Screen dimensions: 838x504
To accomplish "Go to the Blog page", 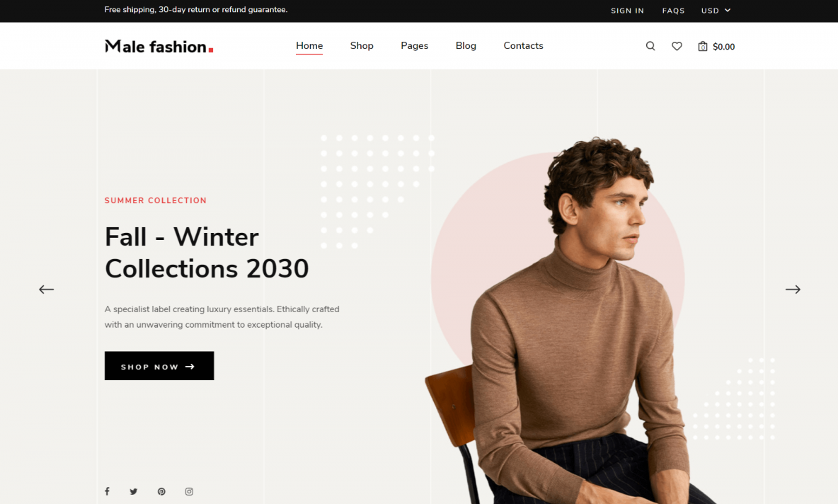I will 466,46.
